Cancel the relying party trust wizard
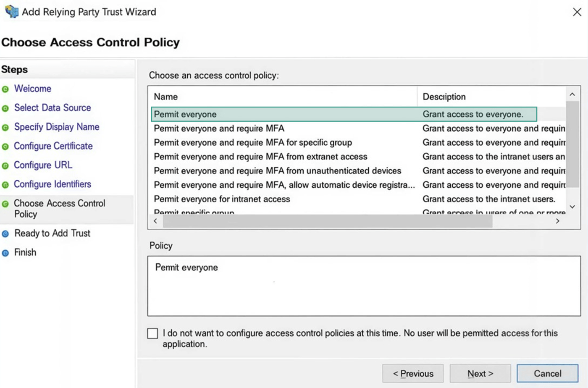Image resolution: width=588 pixels, height=388 pixels. [547, 373]
